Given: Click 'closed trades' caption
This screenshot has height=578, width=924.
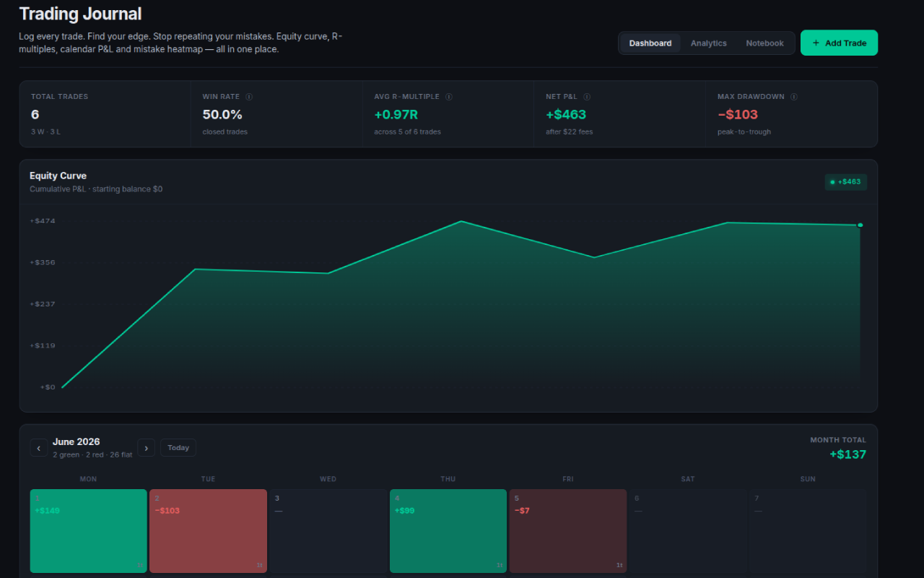Looking at the screenshot, I should click(225, 132).
